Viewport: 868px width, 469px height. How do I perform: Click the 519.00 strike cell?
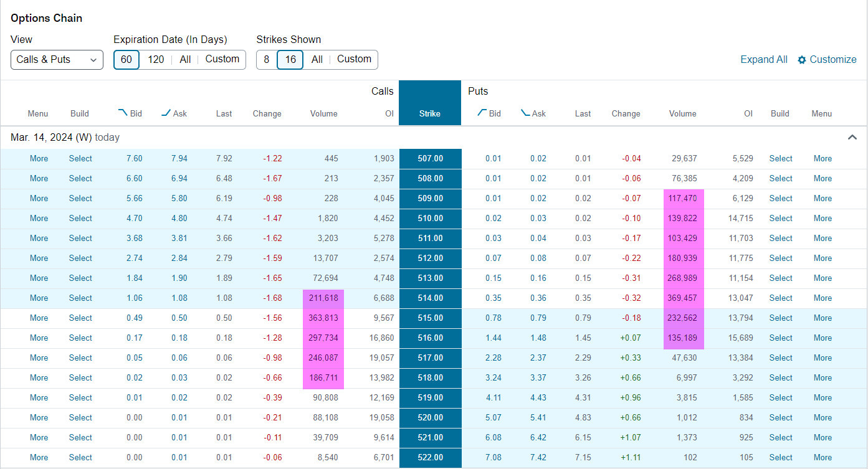[430, 398]
